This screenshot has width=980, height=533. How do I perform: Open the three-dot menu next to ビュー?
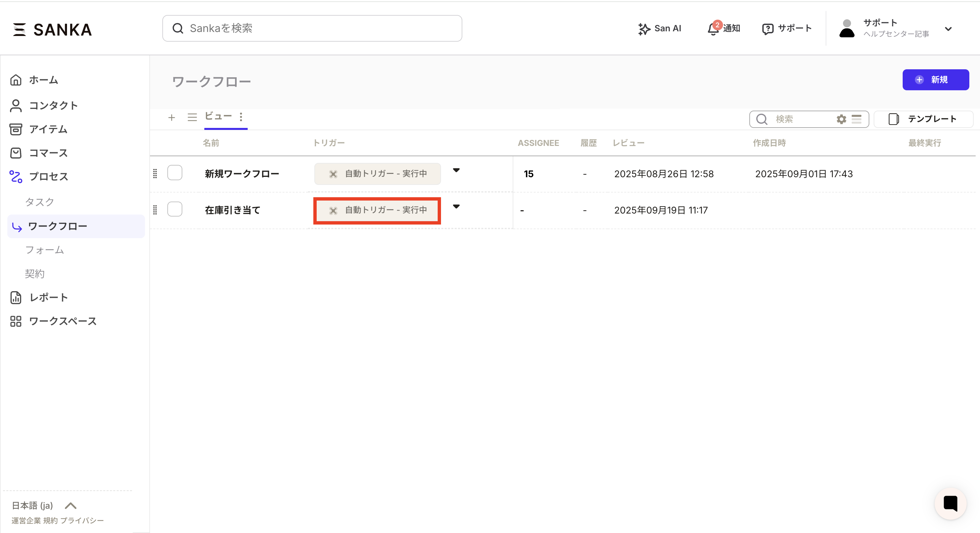pyautogui.click(x=241, y=117)
